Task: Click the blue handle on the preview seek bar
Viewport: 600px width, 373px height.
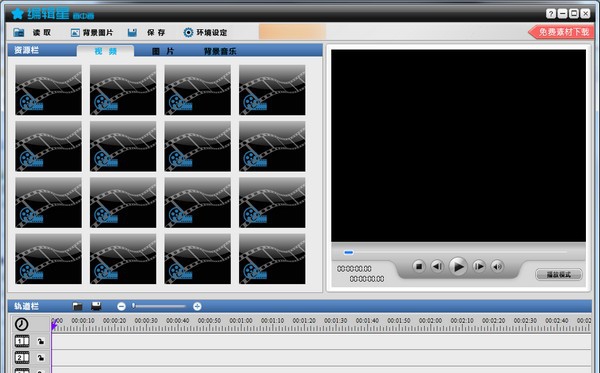Action: [x=348, y=252]
